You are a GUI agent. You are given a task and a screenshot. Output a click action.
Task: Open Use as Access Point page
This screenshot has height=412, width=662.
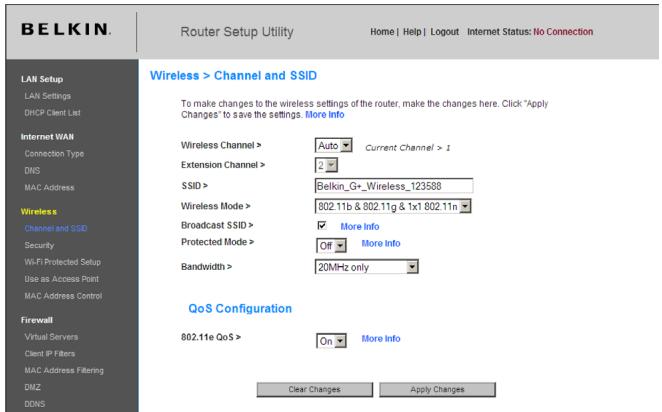[x=61, y=279]
